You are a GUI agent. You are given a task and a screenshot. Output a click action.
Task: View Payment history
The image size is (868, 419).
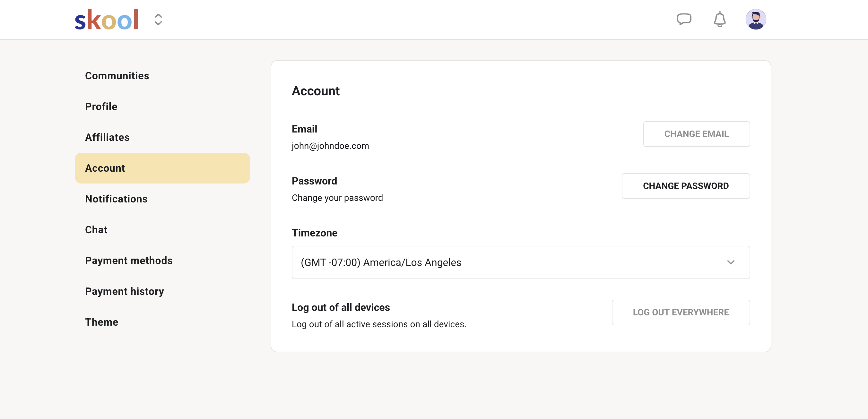pyautogui.click(x=124, y=291)
